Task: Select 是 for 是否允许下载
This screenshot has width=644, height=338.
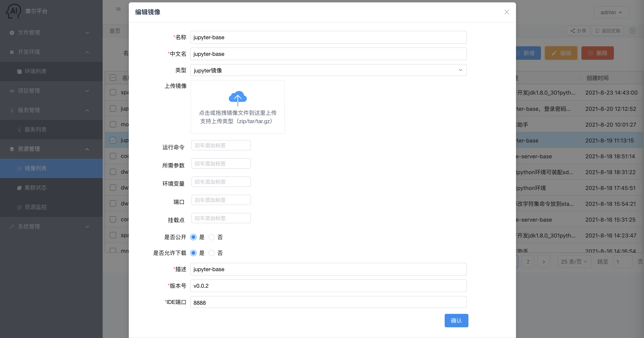Action: pyautogui.click(x=193, y=253)
